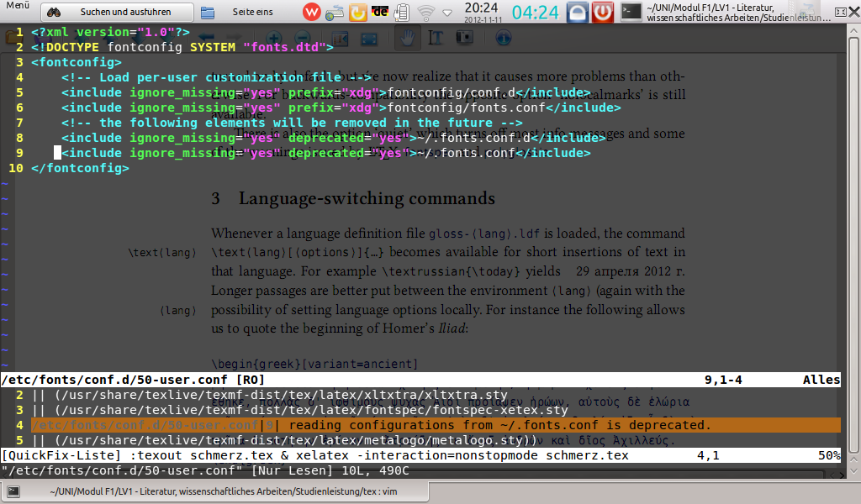
Task: Open the Menü launcher
Action: [x=18, y=6]
